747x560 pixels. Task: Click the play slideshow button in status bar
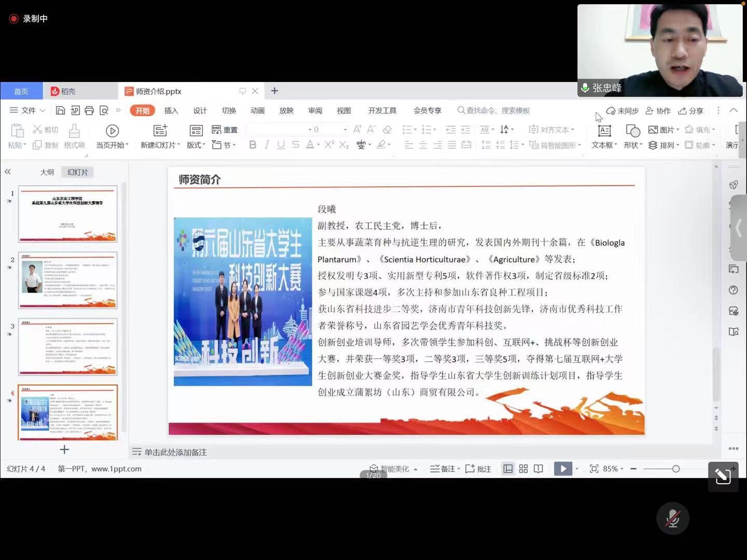coord(563,469)
